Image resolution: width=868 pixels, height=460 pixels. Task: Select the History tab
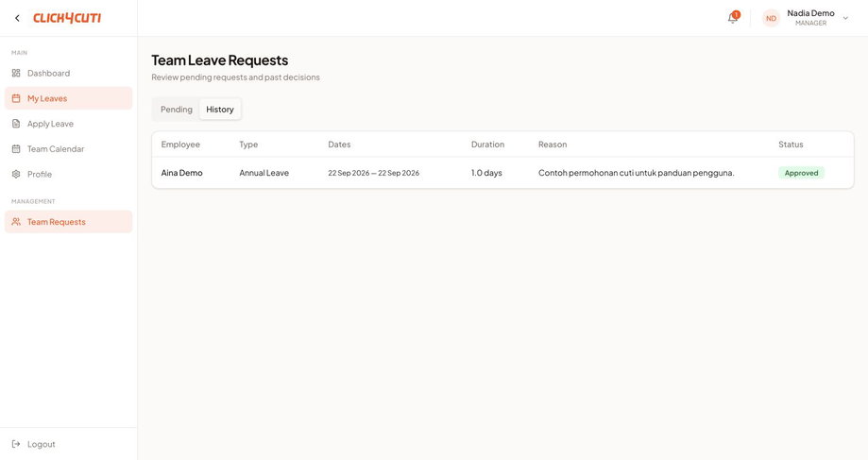pyautogui.click(x=220, y=109)
